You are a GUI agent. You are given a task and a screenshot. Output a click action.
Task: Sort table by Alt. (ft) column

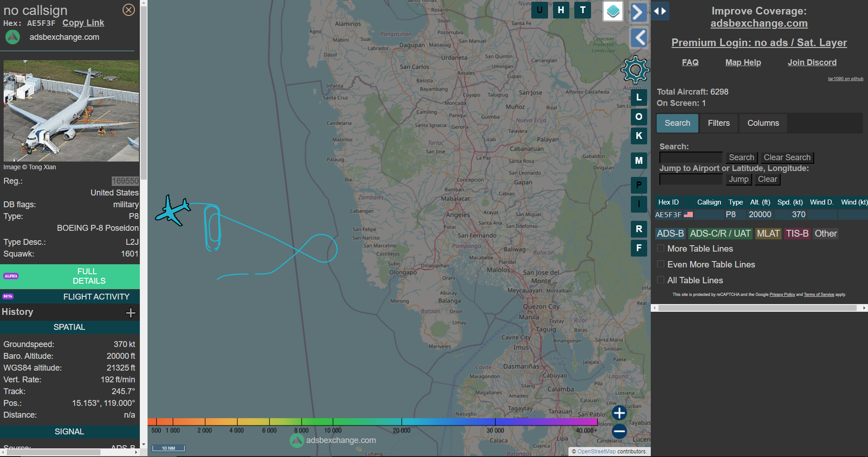pyautogui.click(x=760, y=202)
